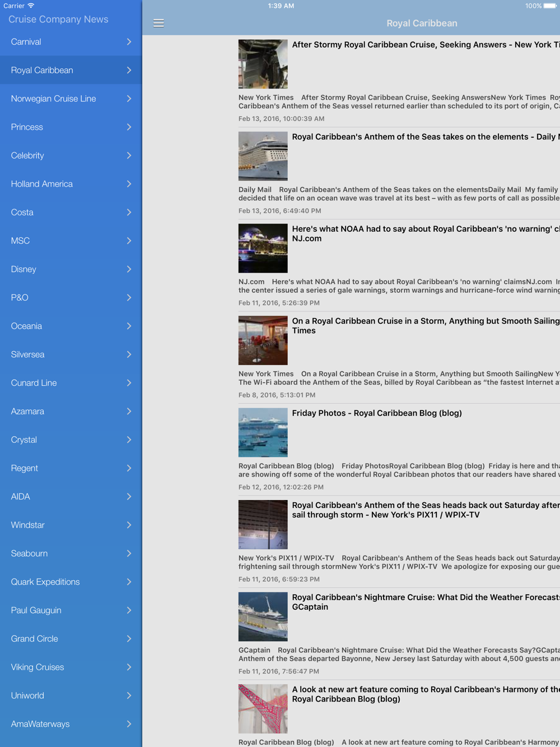Check the battery icon in status bar
The width and height of the screenshot is (560, 747).
550,6
